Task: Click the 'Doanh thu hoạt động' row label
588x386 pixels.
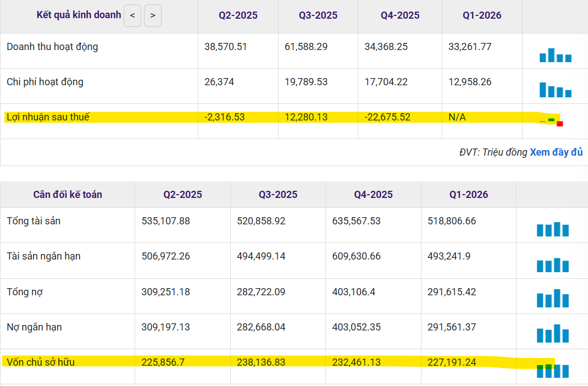Action: click(53, 47)
